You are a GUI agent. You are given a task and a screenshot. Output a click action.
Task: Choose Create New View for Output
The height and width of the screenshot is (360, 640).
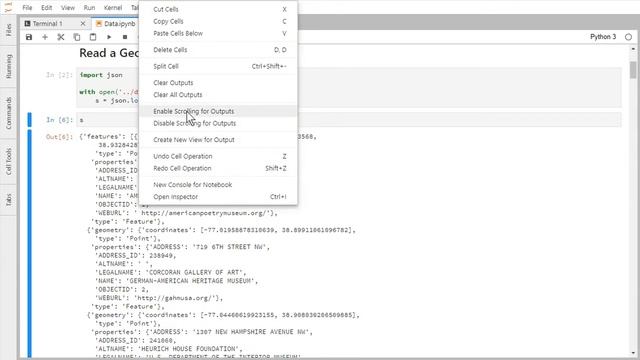click(x=218, y=140)
